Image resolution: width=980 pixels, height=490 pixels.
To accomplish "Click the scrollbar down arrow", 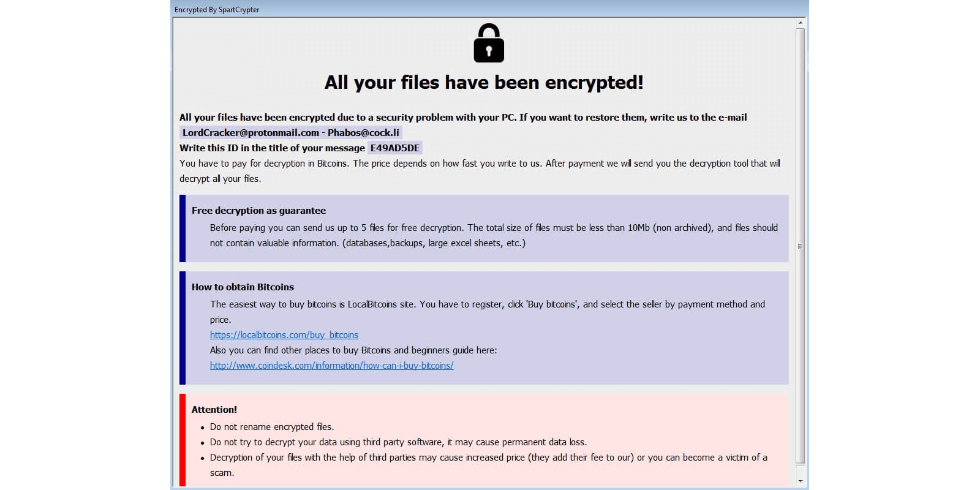I will click(800, 481).
